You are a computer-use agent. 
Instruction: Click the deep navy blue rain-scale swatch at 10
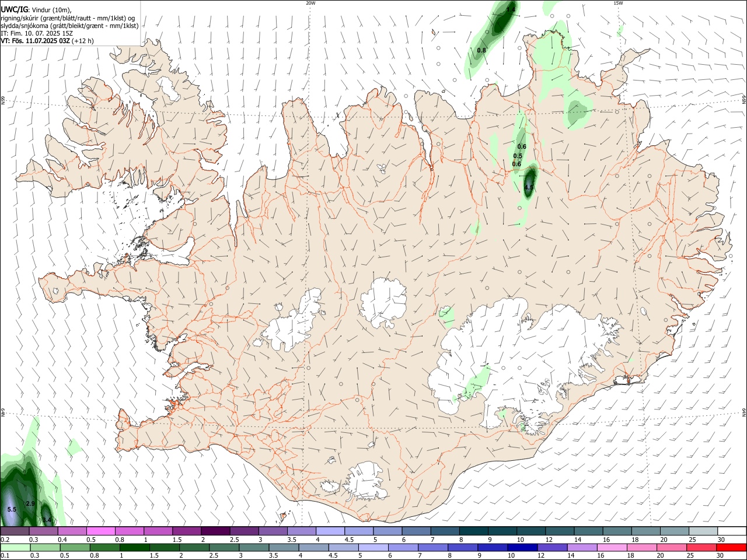tap(522, 547)
